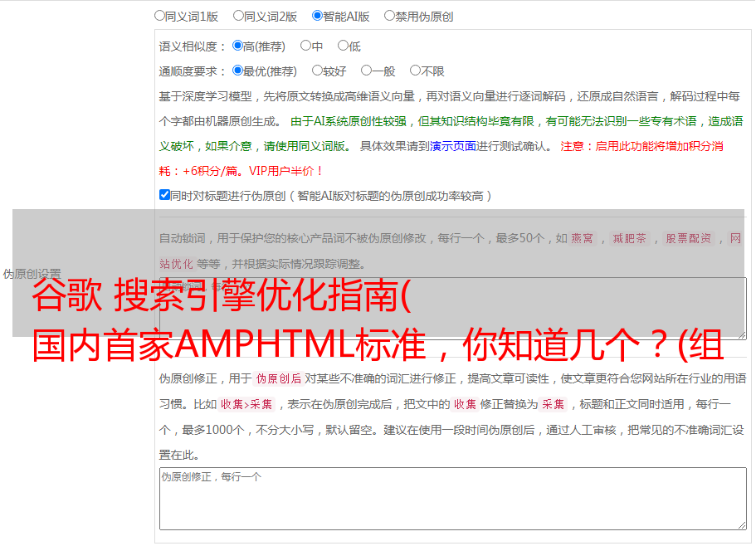
Task: Set 语义相似度 to 高(推荐)
Action: pyautogui.click(x=237, y=46)
